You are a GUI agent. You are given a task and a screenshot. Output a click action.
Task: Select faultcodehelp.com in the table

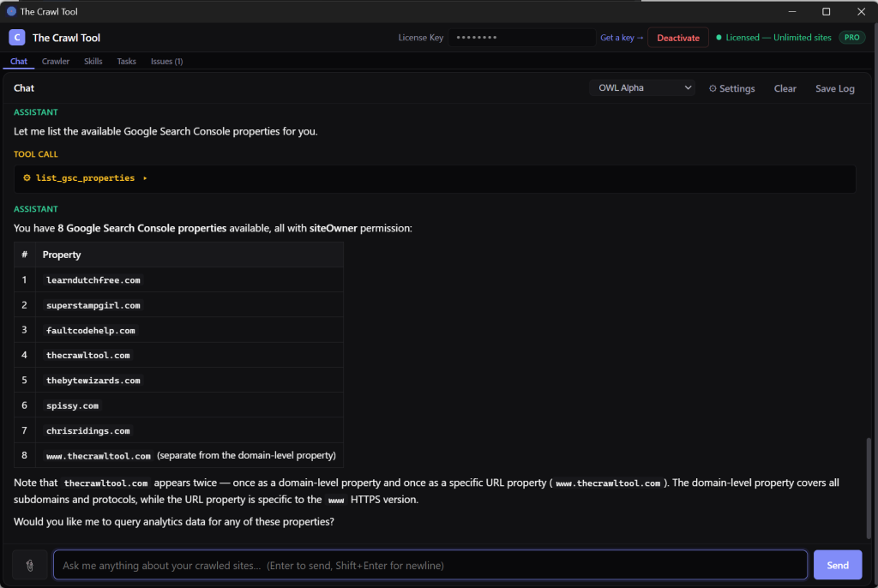point(91,330)
